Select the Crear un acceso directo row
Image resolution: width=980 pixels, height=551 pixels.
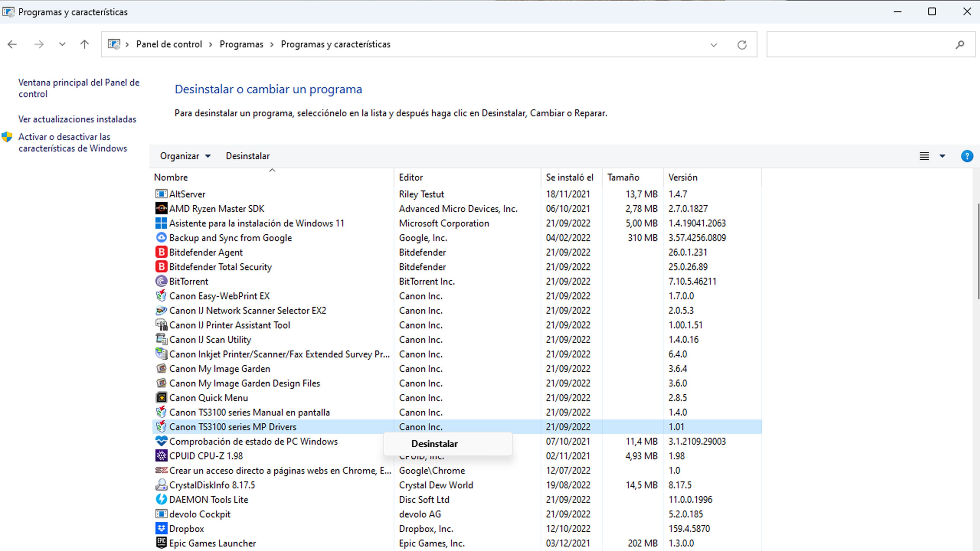coord(457,470)
